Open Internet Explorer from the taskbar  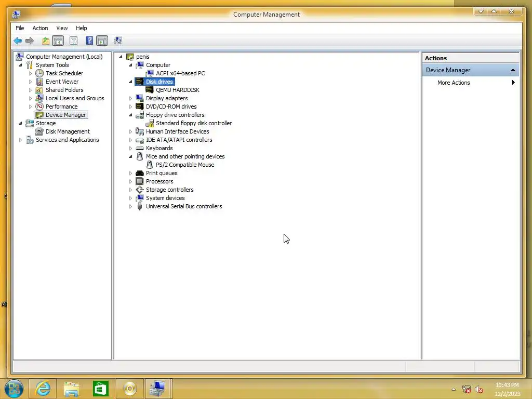pyautogui.click(x=43, y=388)
